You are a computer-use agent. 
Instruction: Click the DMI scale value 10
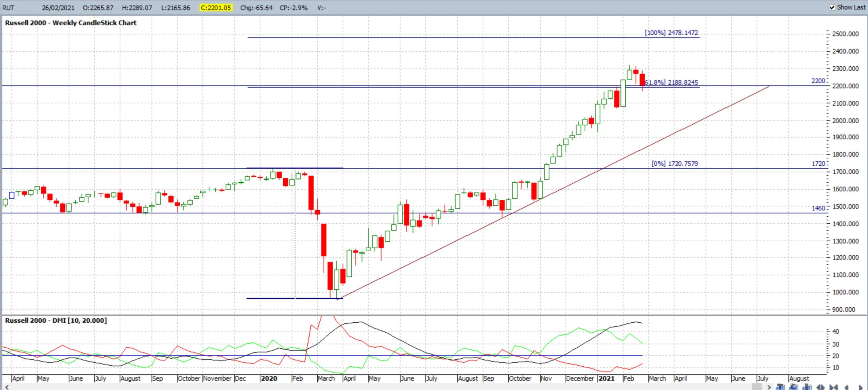click(x=836, y=367)
